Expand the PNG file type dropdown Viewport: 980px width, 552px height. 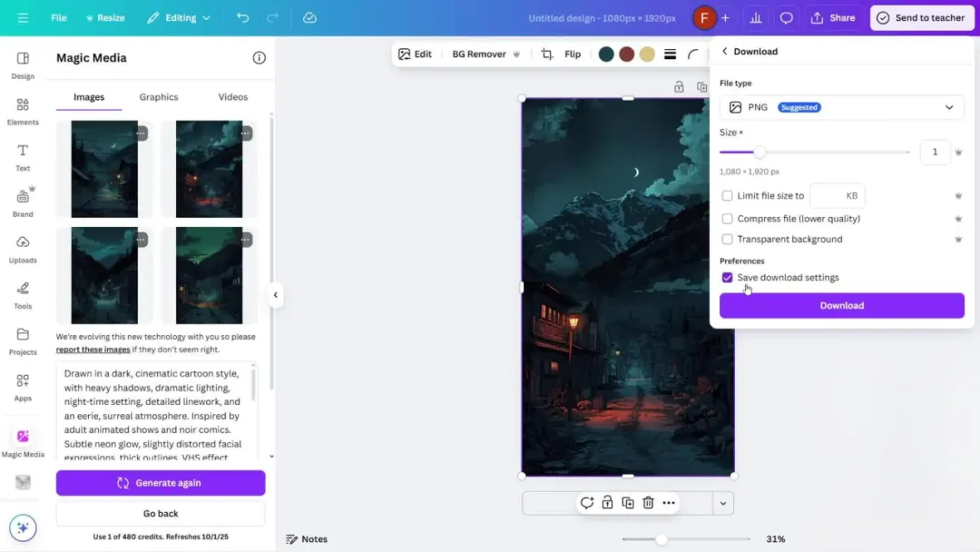[x=841, y=107]
